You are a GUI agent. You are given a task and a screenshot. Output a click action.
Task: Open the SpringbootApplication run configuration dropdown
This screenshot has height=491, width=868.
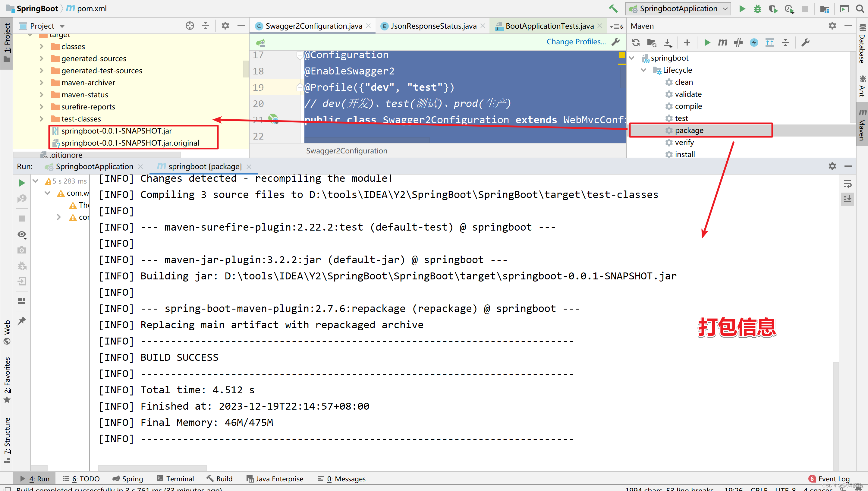678,8
